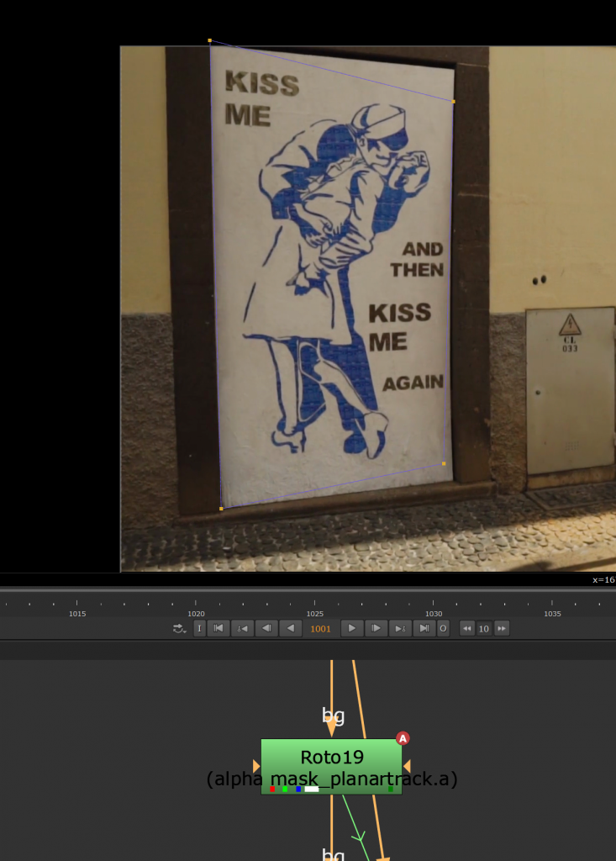The width and height of the screenshot is (616, 861).
Task: Click the in-point 'I' button
Action: 200,628
